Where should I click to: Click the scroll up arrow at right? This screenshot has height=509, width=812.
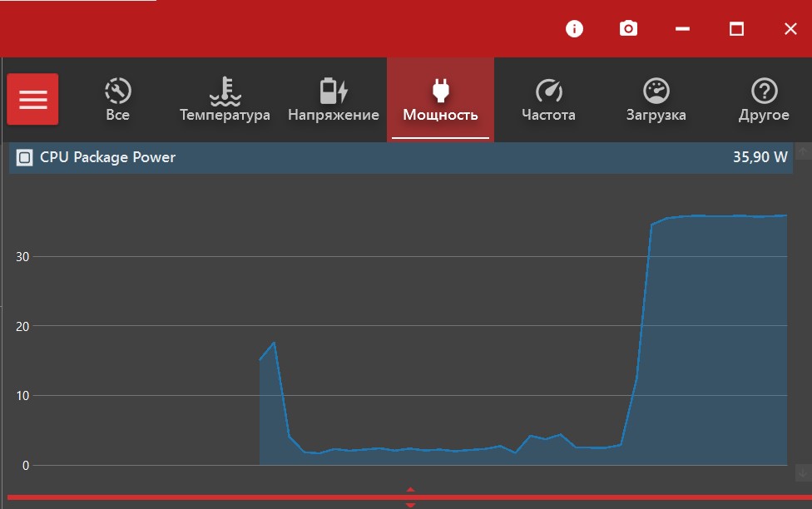(803, 151)
